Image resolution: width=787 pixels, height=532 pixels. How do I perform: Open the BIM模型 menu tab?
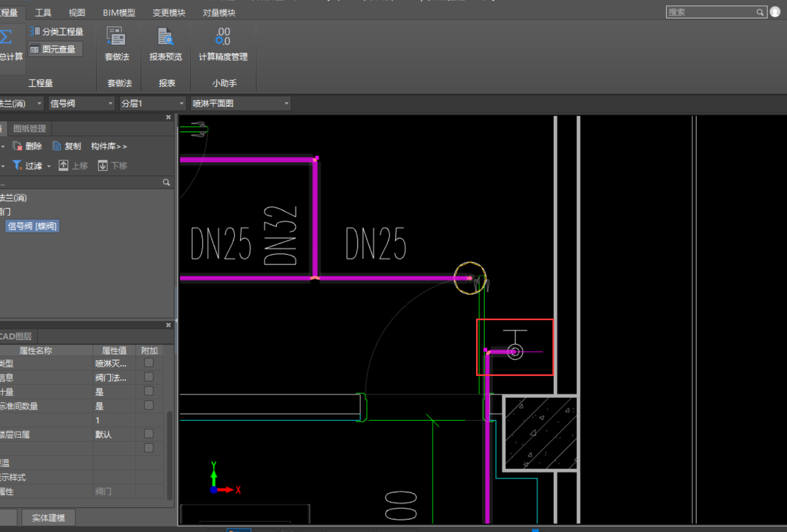[x=119, y=12]
